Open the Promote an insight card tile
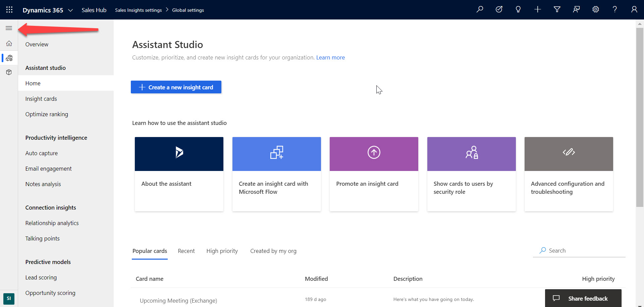The width and height of the screenshot is (644, 307). click(x=374, y=174)
